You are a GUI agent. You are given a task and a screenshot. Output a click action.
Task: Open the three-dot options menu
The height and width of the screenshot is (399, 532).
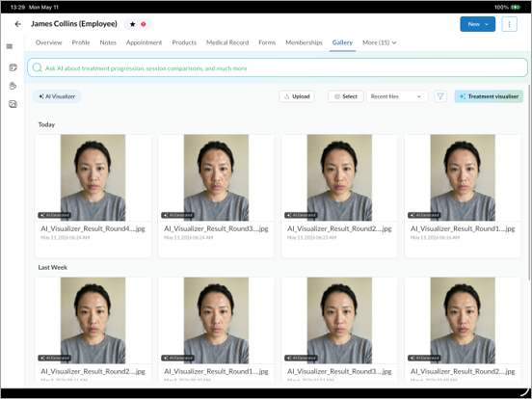(x=509, y=24)
